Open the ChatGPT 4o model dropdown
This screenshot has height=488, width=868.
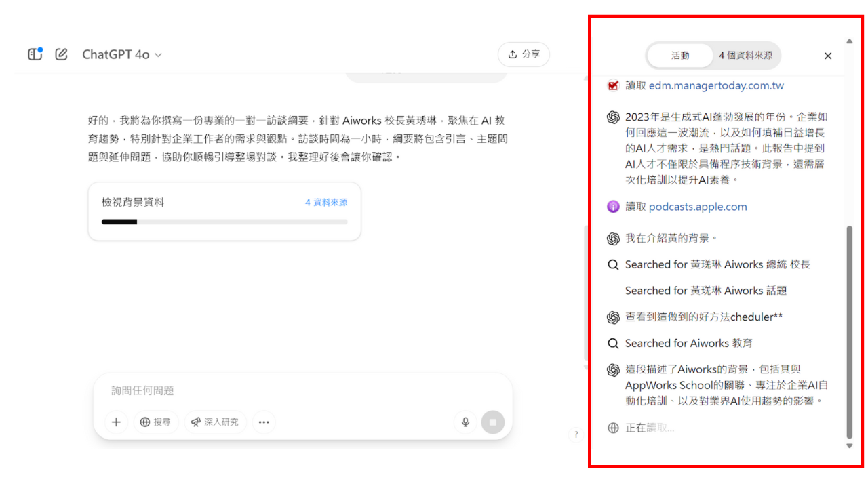[122, 54]
